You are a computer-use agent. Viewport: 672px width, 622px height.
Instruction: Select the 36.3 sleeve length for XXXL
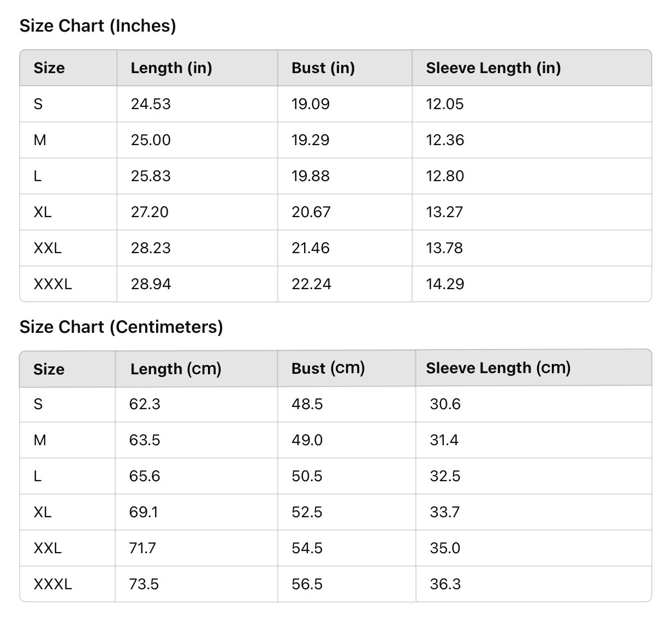pos(445,584)
